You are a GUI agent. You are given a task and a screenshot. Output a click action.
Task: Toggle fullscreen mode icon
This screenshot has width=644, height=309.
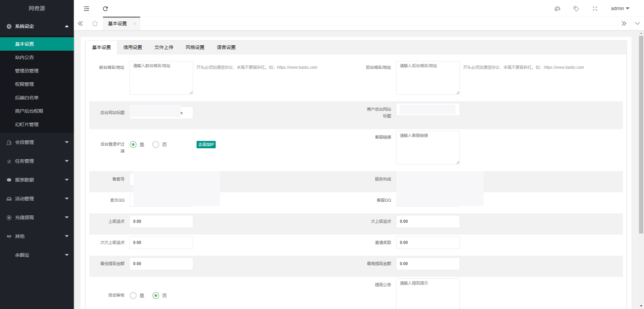coord(595,9)
